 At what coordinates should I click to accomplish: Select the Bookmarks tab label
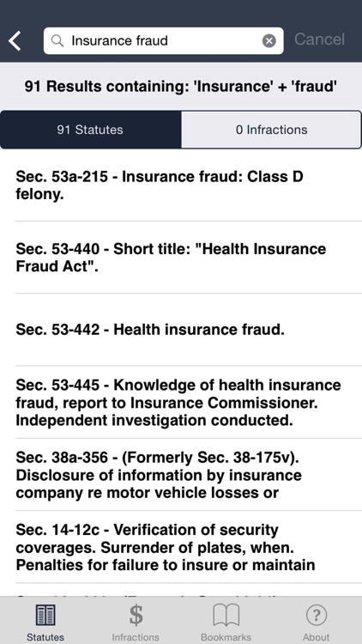pyautogui.click(x=226, y=637)
